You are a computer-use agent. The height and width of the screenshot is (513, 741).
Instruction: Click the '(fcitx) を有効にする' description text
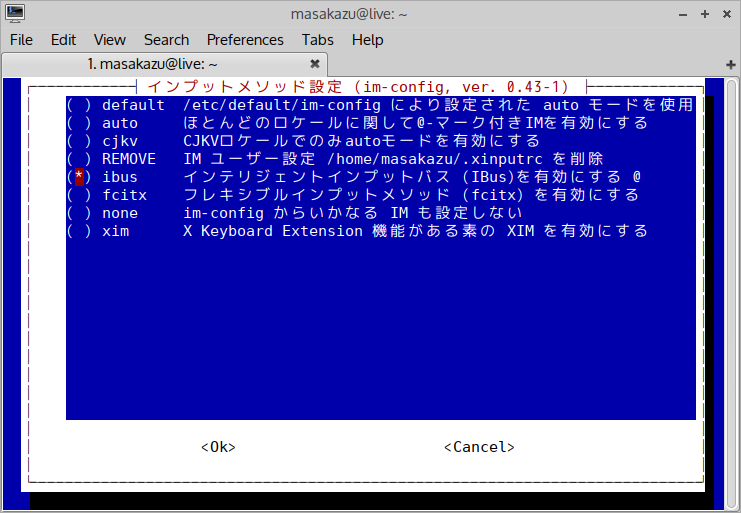click(x=550, y=195)
